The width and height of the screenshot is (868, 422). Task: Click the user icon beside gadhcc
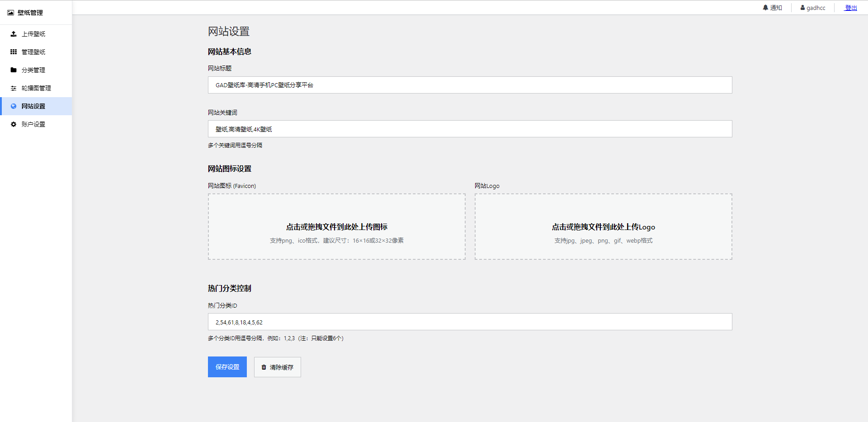802,8
